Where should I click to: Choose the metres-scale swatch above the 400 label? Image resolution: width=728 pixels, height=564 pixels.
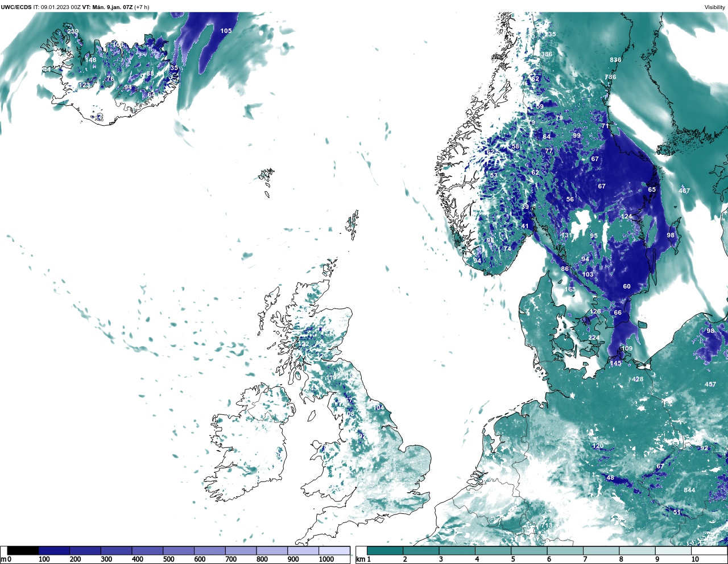(147, 550)
